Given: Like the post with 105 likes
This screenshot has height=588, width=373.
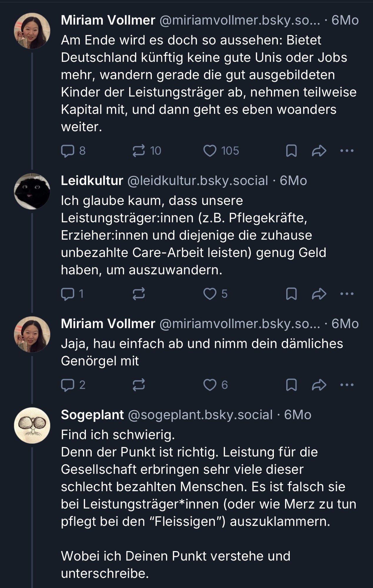Looking at the screenshot, I should 210,151.
